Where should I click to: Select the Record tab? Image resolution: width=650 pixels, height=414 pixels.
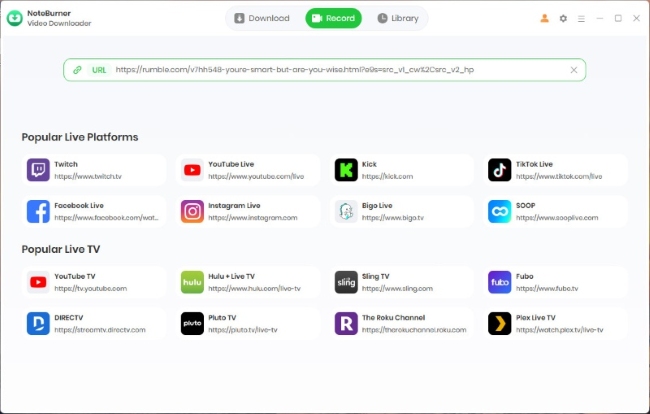click(x=334, y=18)
